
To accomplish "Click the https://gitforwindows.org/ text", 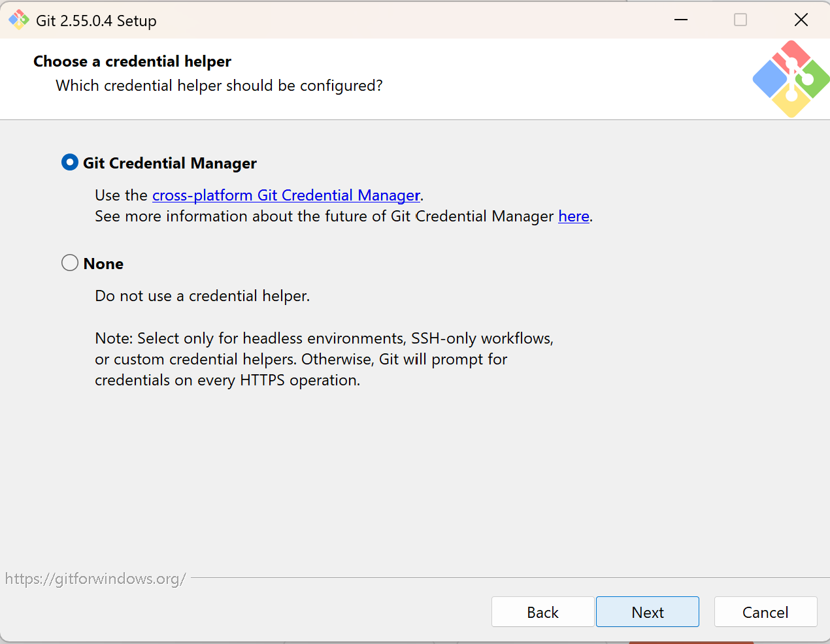I will click(95, 579).
